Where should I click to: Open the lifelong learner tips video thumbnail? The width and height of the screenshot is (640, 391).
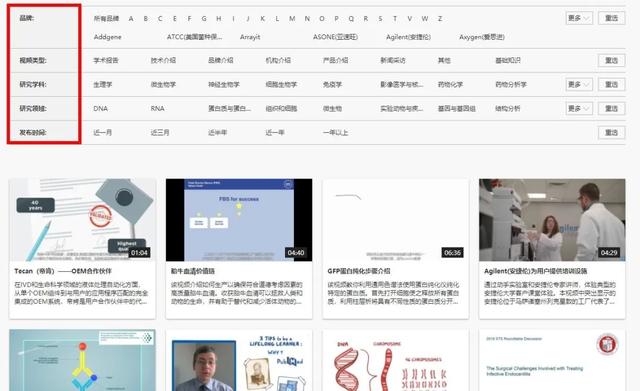pos(239,360)
